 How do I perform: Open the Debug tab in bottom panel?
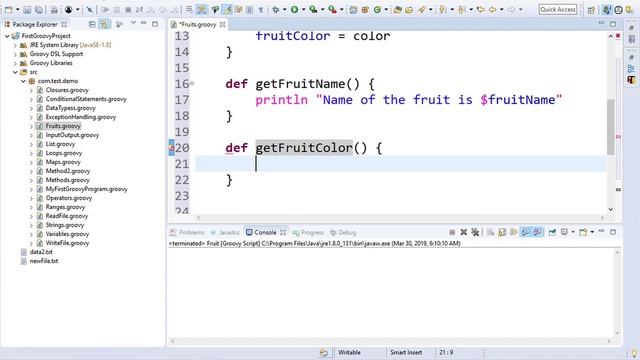pos(343,232)
